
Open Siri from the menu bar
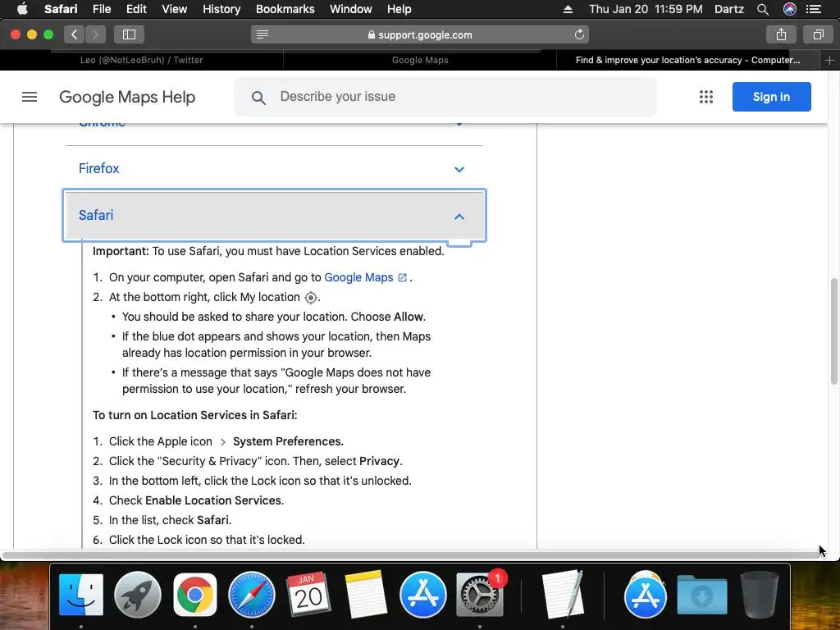pyautogui.click(x=790, y=9)
